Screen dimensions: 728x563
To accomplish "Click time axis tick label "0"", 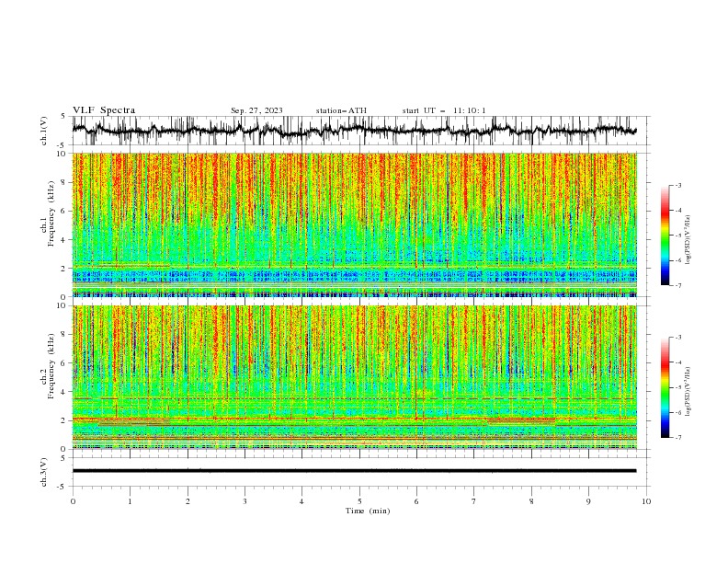I will tap(73, 501).
